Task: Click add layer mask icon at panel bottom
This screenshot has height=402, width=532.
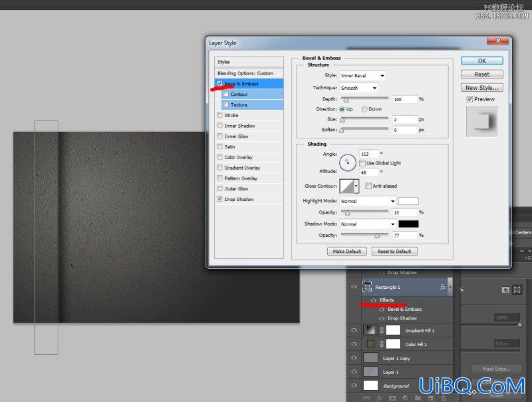Action: pos(392,397)
